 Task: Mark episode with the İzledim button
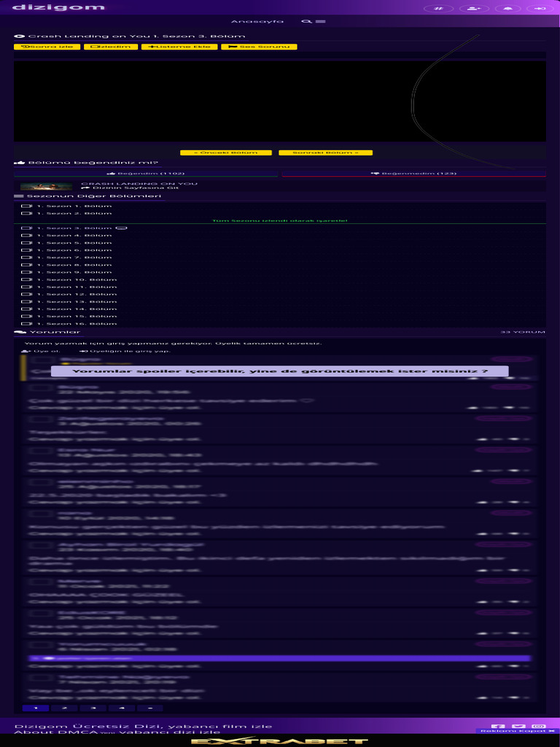(x=111, y=47)
